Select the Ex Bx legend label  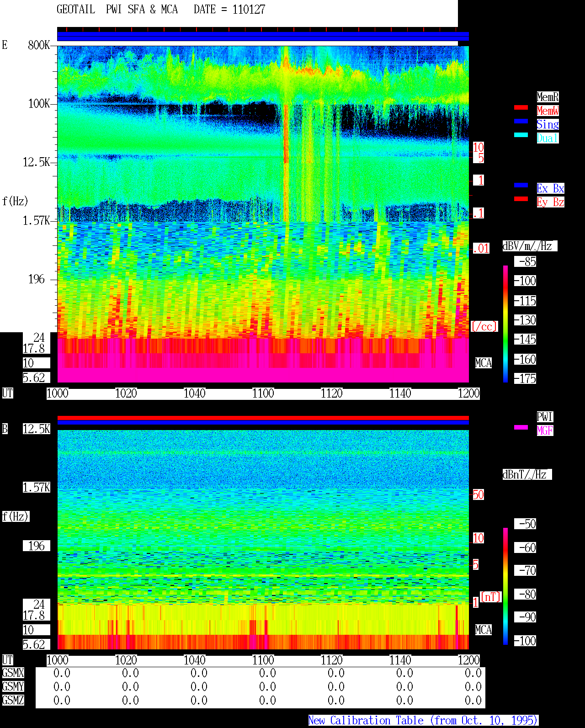550,188
